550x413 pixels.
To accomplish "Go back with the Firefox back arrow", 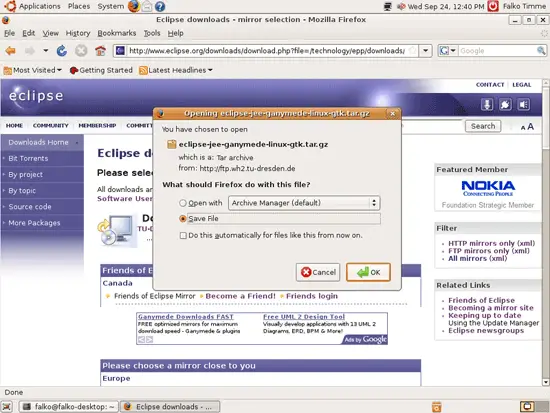I will 11,51.
